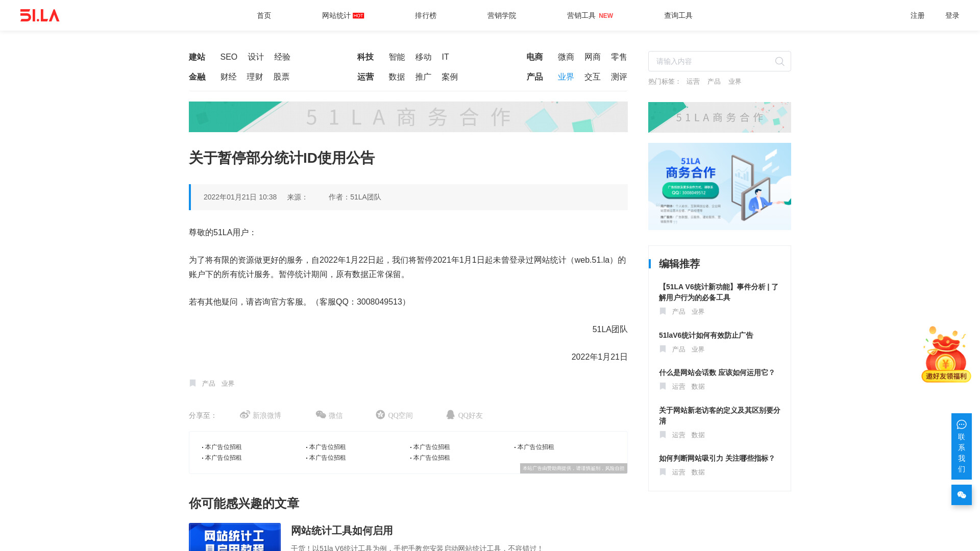Open the 联系我们 chat widget
The image size is (980, 551).
click(961, 446)
